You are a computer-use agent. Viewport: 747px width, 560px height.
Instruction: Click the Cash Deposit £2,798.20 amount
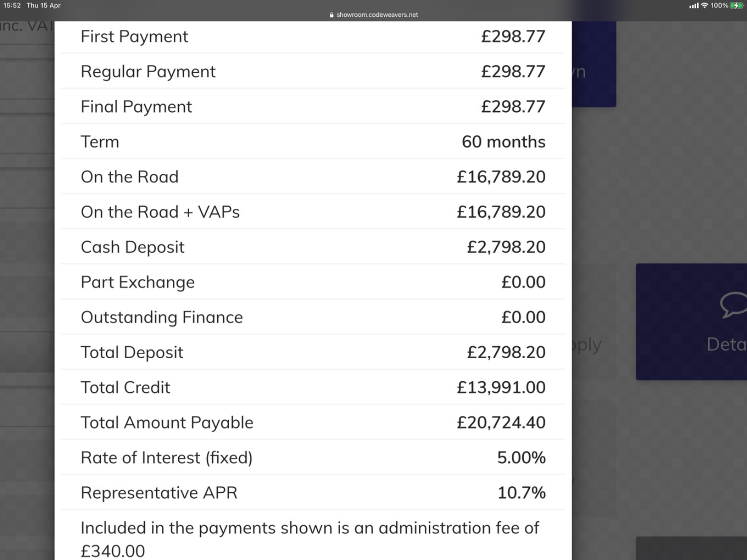[x=506, y=247]
